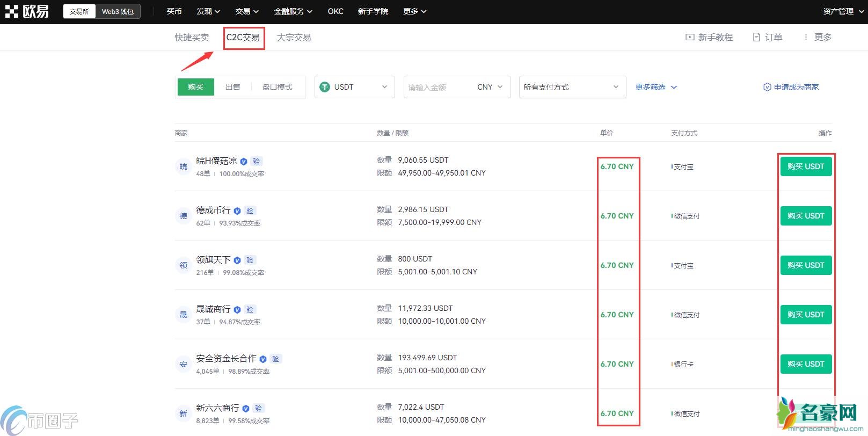The height and width of the screenshot is (436, 868).
Task: Click the 请输入金额 amount input field
Action: [437, 87]
